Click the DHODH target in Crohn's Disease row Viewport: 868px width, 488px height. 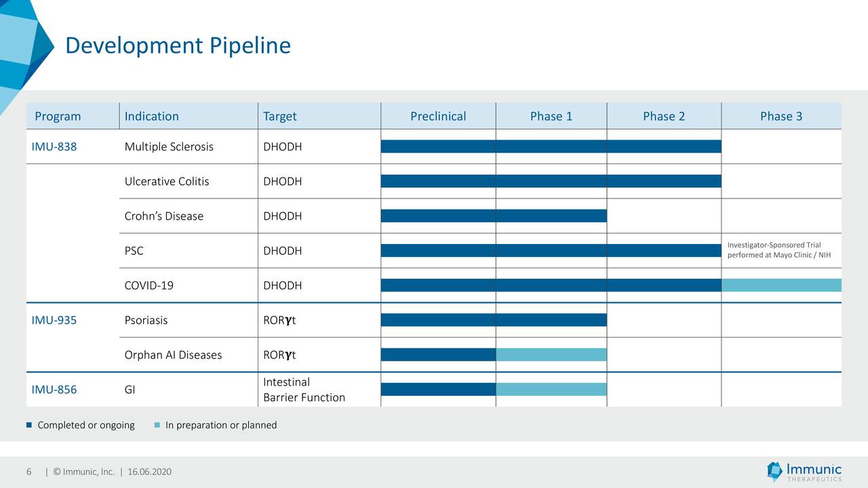(x=282, y=216)
